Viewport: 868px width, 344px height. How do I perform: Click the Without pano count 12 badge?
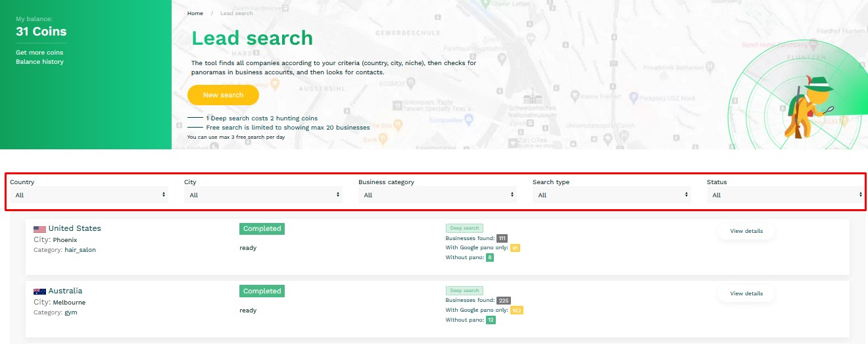click(491, 320)
